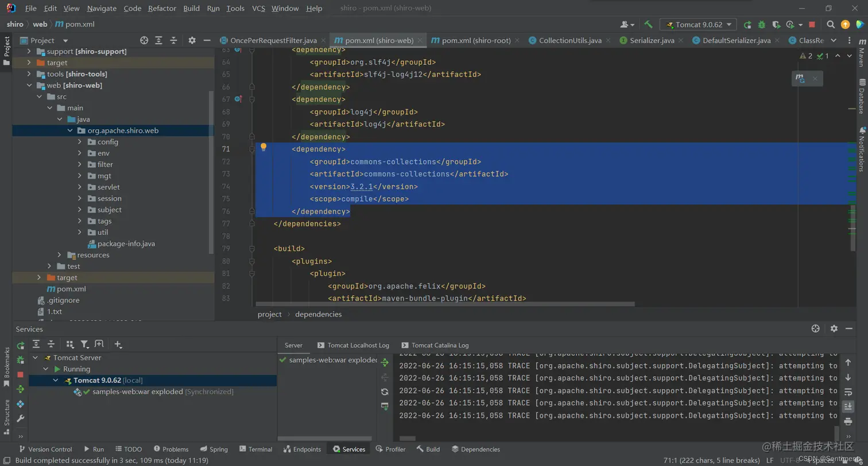Add service with plus icon

(118, 344)
